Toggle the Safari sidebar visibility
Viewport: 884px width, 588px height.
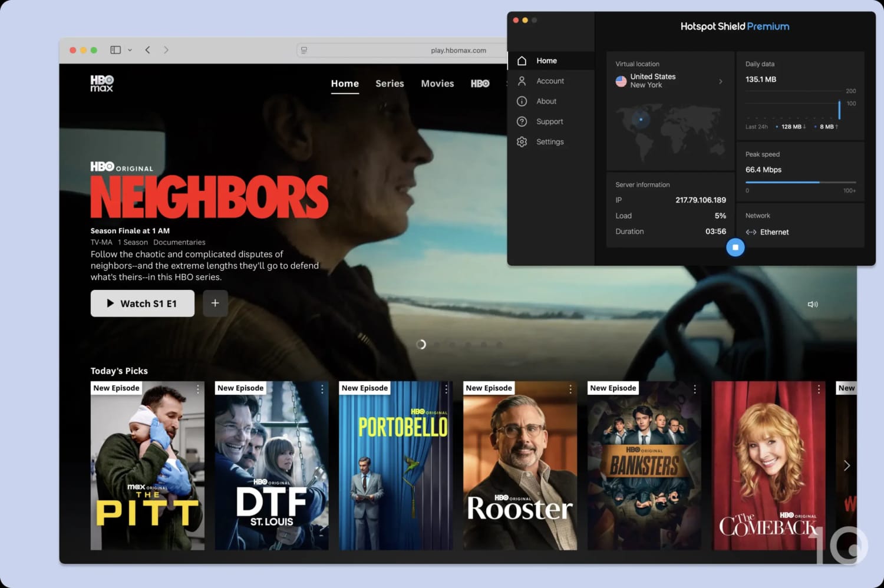(116, 49)
